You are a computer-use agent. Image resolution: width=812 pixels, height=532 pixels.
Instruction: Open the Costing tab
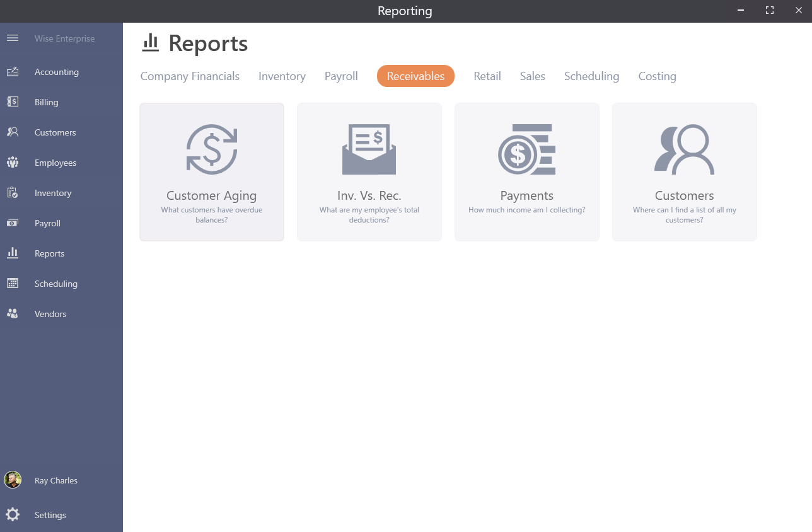click(x=657, y=76)
